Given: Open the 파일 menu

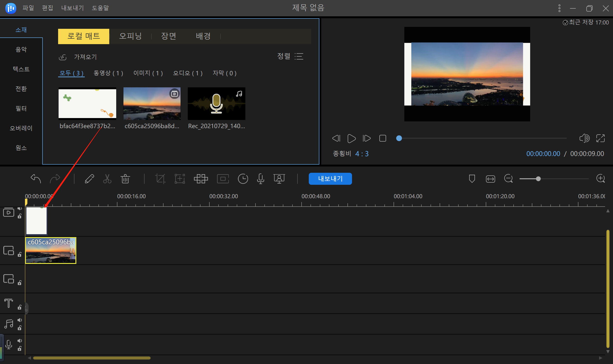Looking at the screenshot, I should coord(28,8).
